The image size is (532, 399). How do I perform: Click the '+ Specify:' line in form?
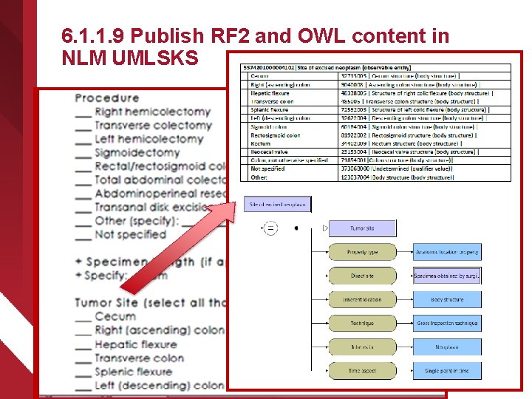pos(102,275)
